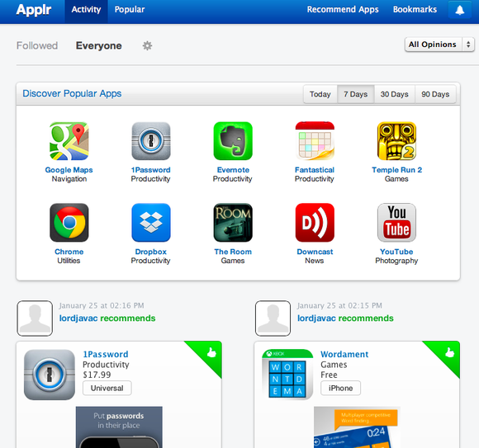Image resolution: width=479 pixels, height=448 pixels.
Task: Click the Google Maps name link
Action: (69, 170)
